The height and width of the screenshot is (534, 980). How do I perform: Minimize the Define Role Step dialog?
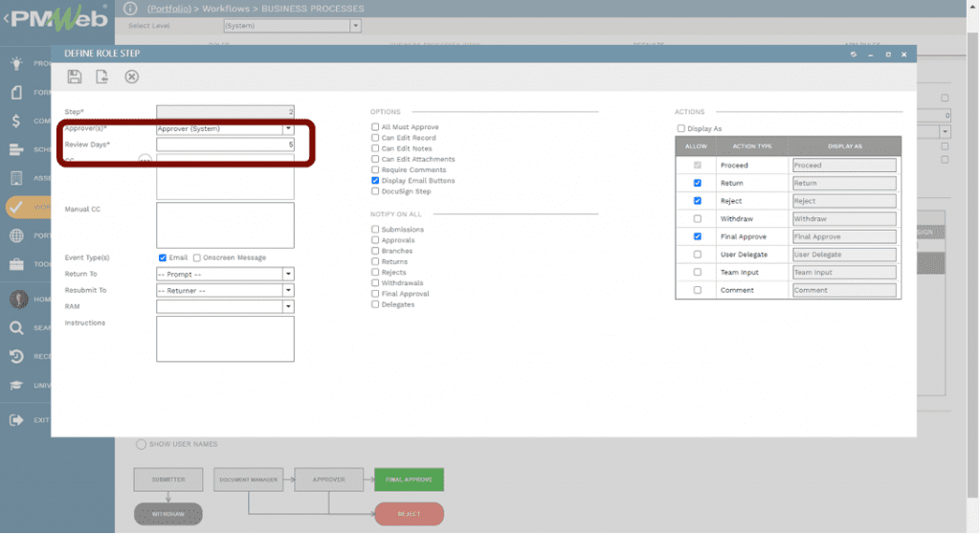tap(871, 55)
